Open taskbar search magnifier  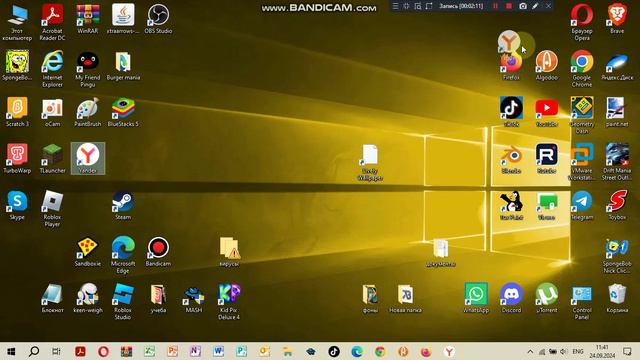pos(34,351)
